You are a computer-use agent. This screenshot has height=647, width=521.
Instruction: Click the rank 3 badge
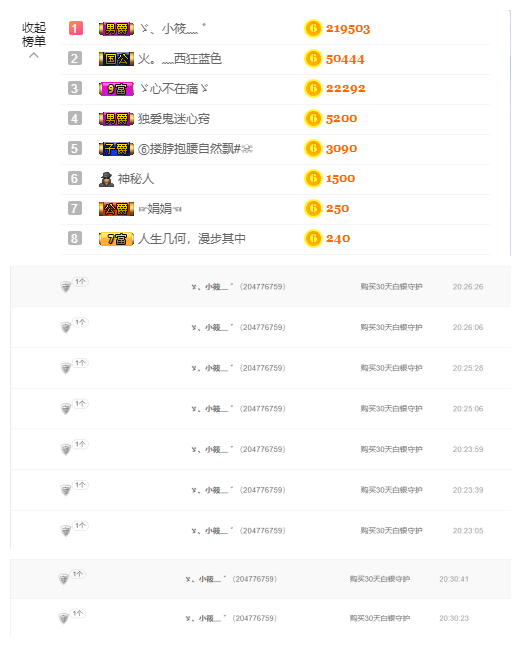[x=75, y=88]
